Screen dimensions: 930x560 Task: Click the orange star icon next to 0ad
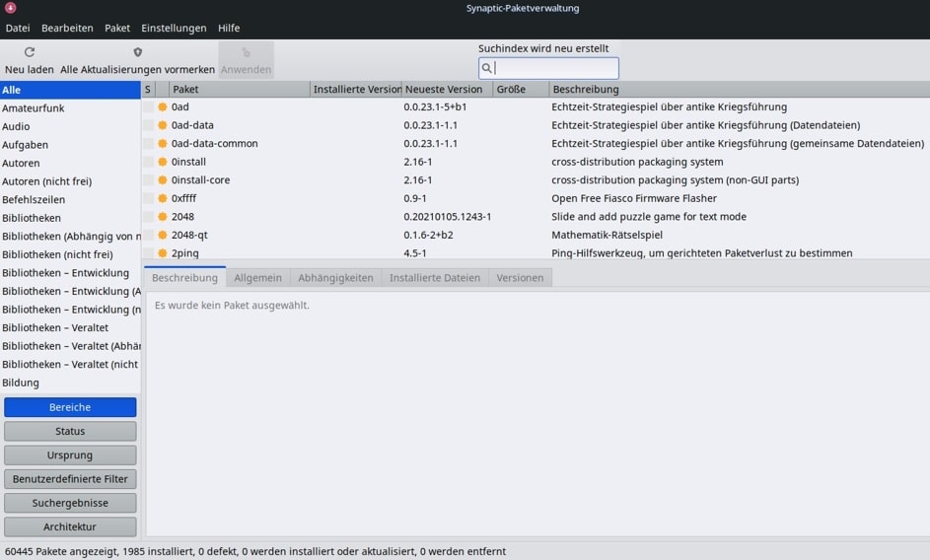(163, 106)
